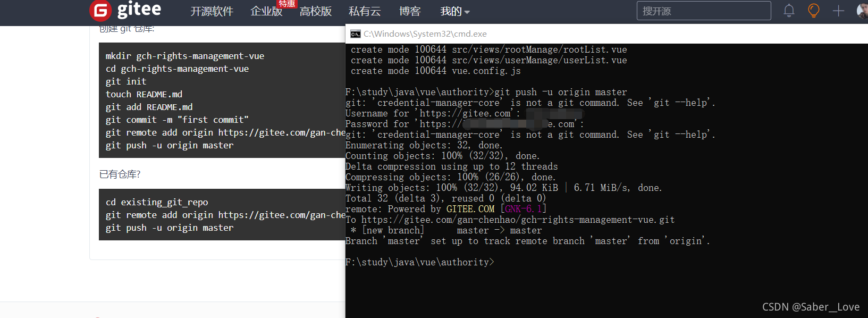Open the 企业版 menu item
This screenshot has height=318, width=868.
coord(266,11)
